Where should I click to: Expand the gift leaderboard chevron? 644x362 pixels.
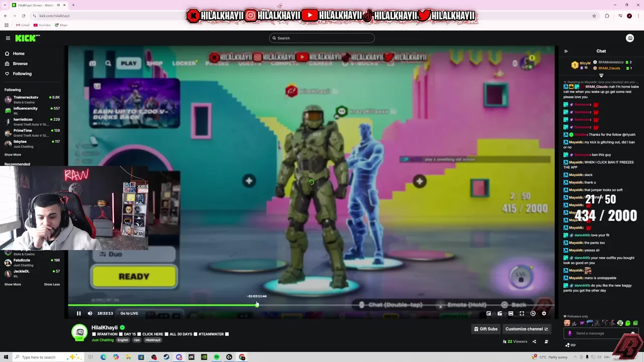click(x=601, y=75)
